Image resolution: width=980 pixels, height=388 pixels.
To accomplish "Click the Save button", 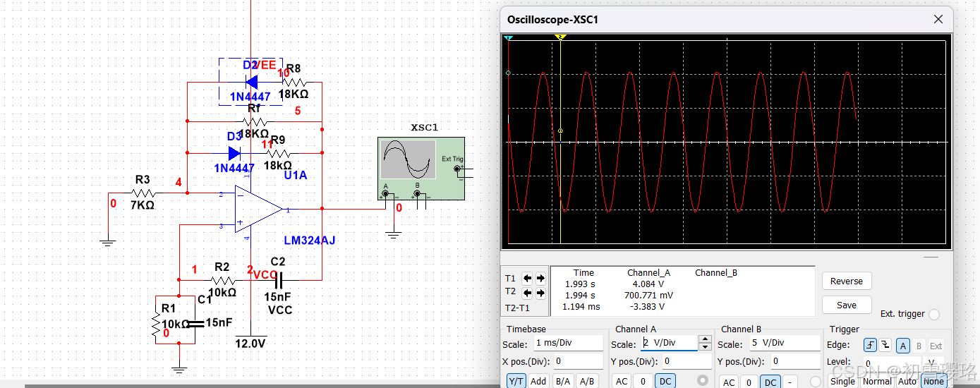I will click(x=847, y=305).
